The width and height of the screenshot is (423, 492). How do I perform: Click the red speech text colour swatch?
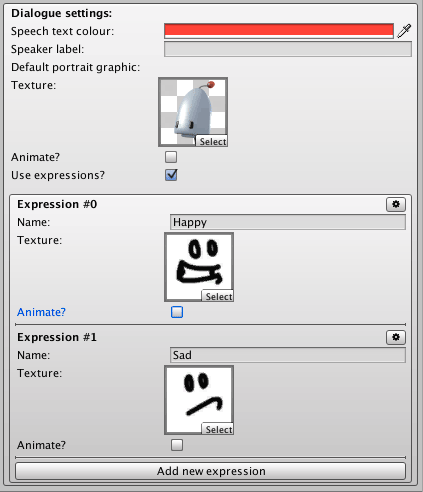279,31
